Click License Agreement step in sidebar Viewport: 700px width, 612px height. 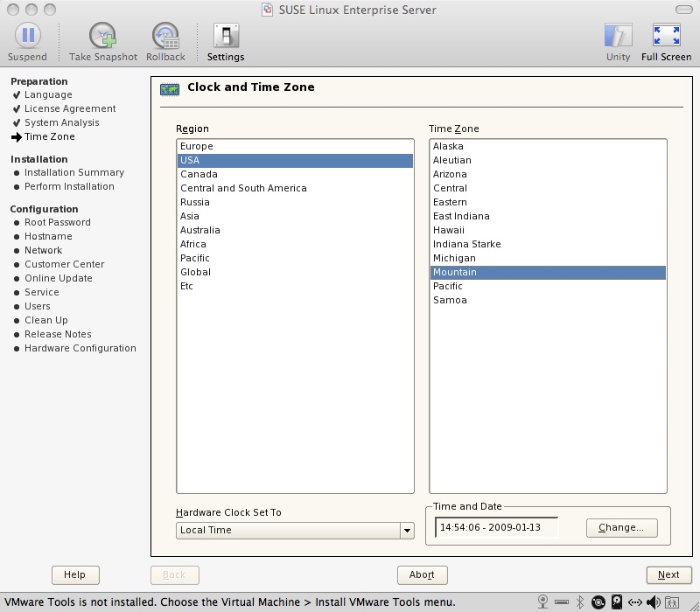(70, 108)
